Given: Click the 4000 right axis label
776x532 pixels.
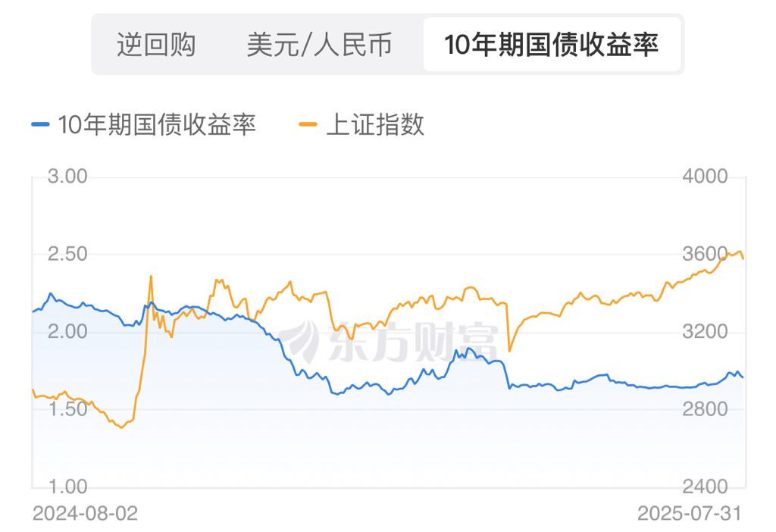Looking at the screenshot, I should point(705,177).
